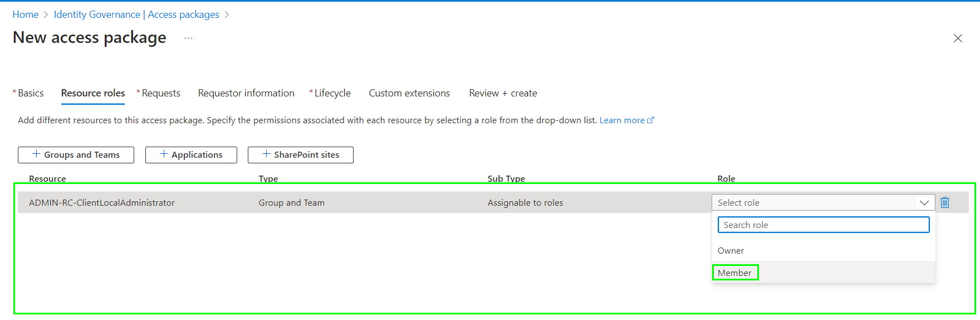Image resolution: width=980 pixels, height=320 pixels.
Task: Expand the Select role dropdown chevron
Action: (x=924, y=202)
